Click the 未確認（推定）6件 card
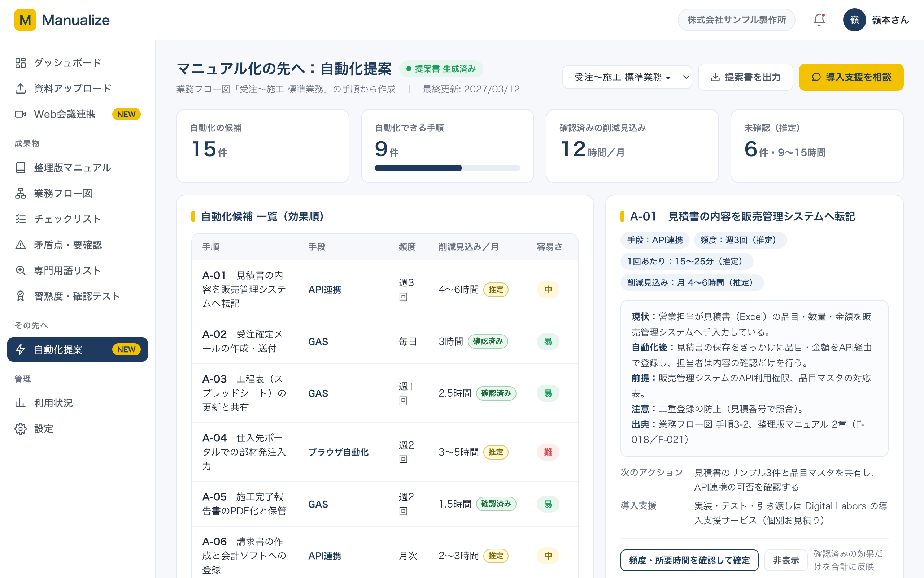924x578 pixels. pos(817,146)
